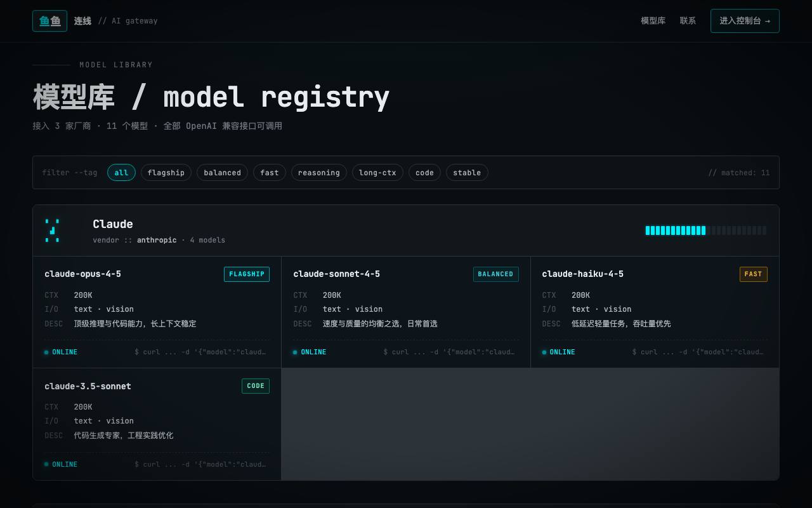Click the Claude pixel vendor icon
This screenshot has width=812, height=508.
53,231
